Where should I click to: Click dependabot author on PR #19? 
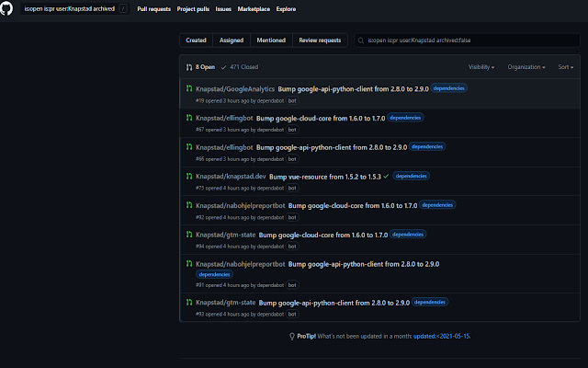270,100
